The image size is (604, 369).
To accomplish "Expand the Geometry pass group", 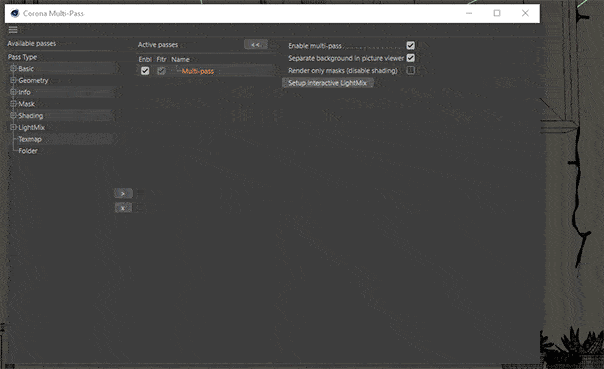I will point(13,81).
